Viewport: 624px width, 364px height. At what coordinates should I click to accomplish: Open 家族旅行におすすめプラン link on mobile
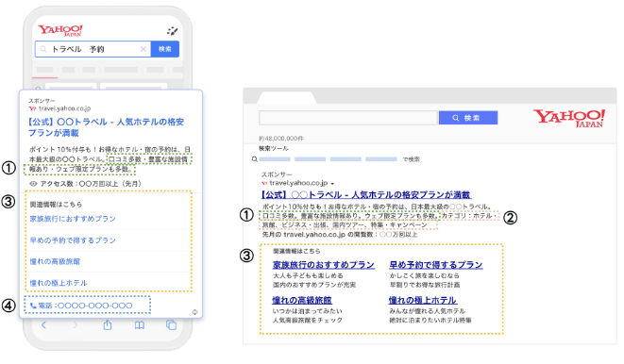pyautogui.click(x=73, y=219)
